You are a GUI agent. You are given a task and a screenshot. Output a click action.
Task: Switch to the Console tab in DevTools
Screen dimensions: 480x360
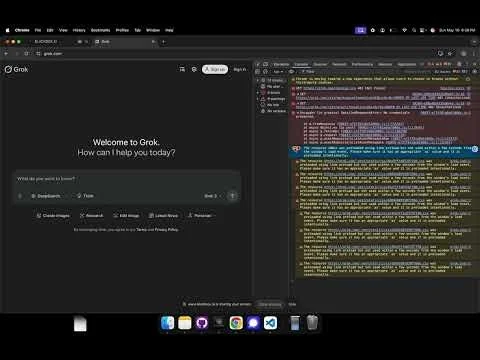[301, 64]
